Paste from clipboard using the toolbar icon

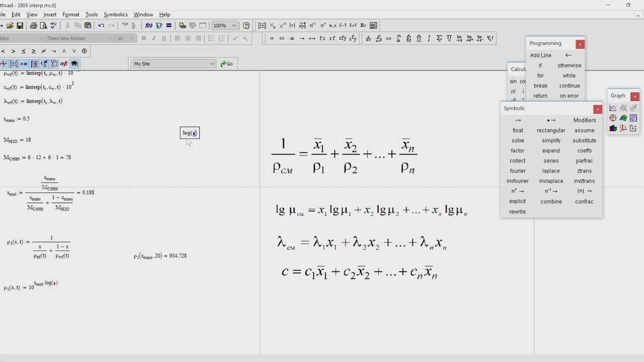point(88,26)
